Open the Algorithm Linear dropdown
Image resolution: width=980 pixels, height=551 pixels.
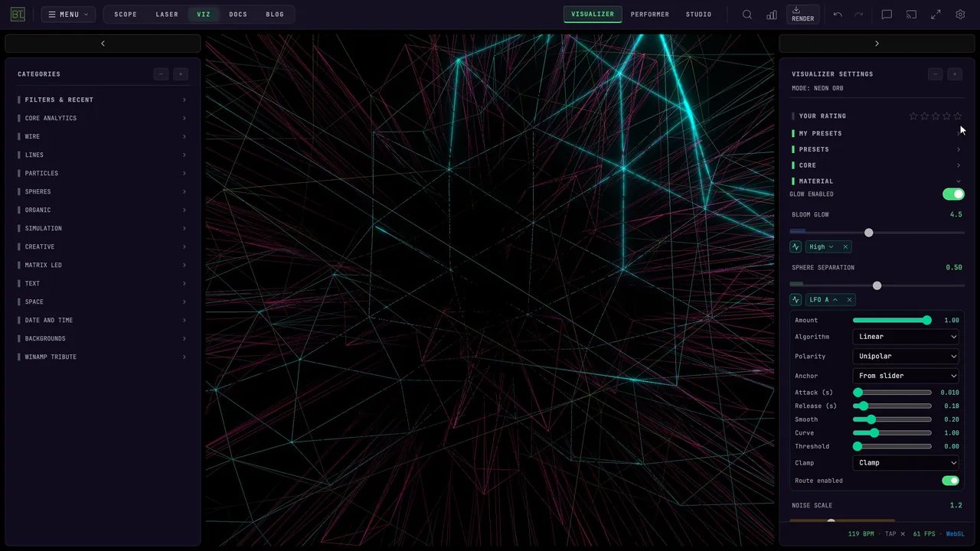pyautogui.click(x=906, y=337)
